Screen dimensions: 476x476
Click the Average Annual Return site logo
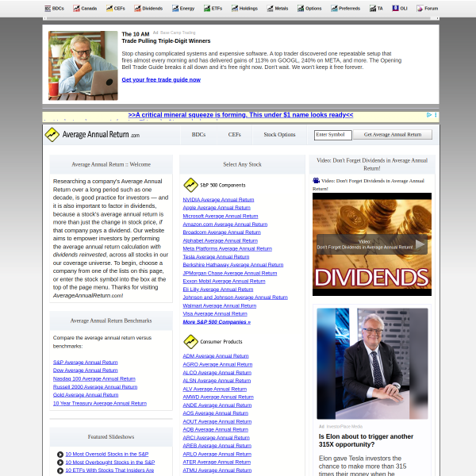91,135
